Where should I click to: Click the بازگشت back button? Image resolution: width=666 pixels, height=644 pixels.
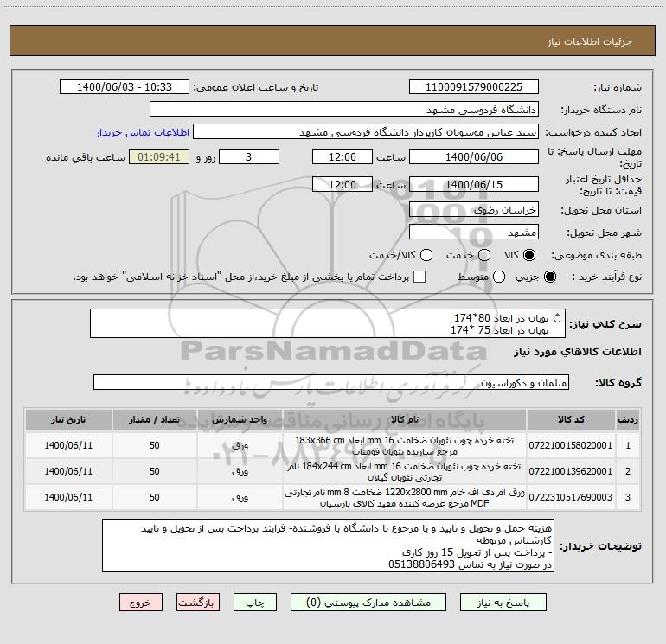point(198,603)
